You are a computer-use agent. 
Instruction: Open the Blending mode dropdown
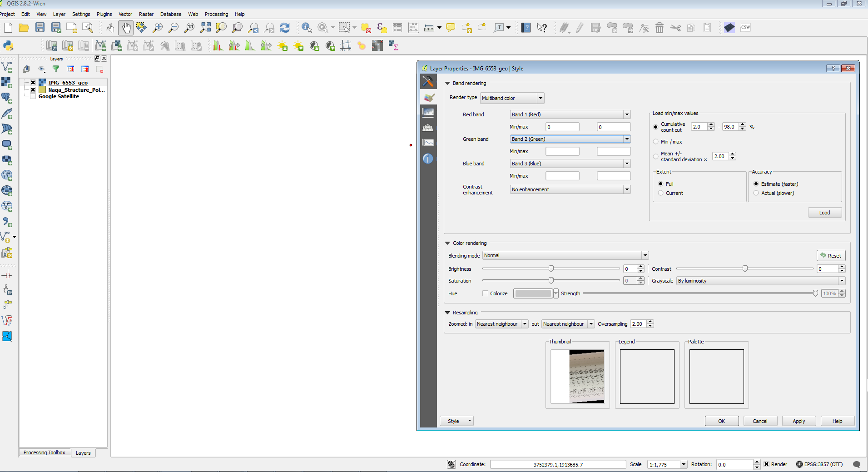coord(565,255)
